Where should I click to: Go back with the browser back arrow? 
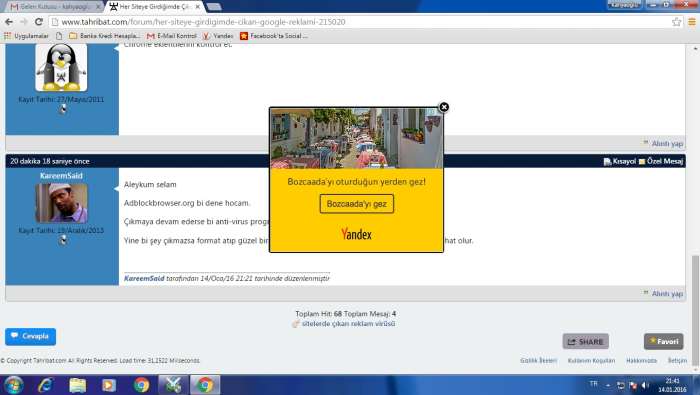(x=8, y=22)
